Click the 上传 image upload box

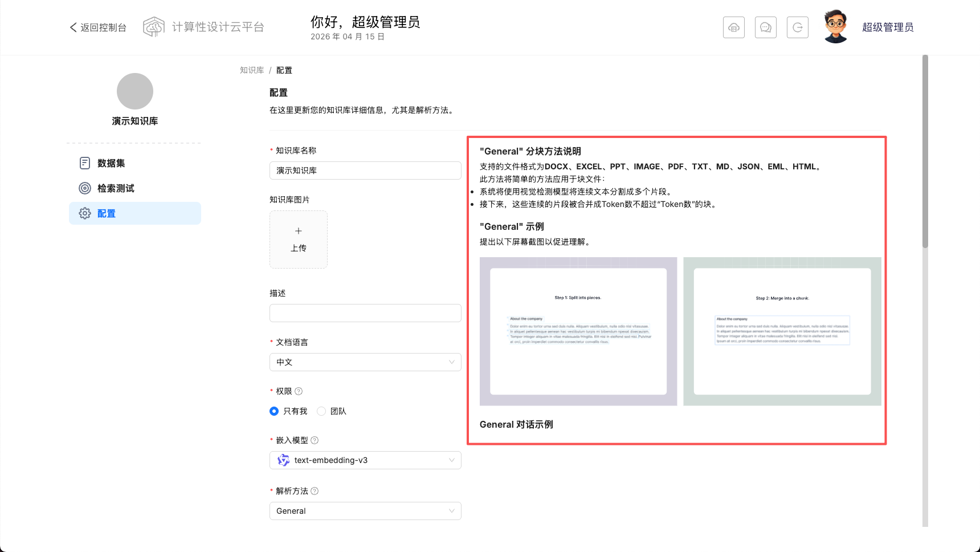(x=299, y=240)
